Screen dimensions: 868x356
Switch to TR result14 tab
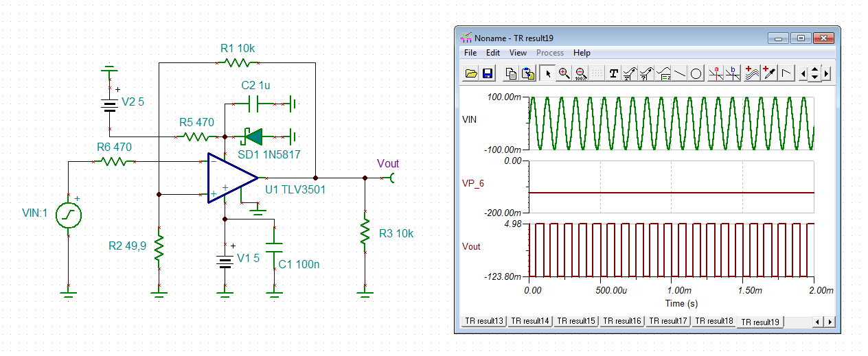[530, 321]
